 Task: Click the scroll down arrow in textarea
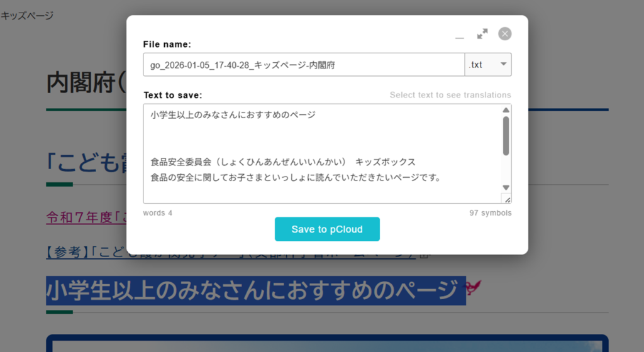pos(506,187)
